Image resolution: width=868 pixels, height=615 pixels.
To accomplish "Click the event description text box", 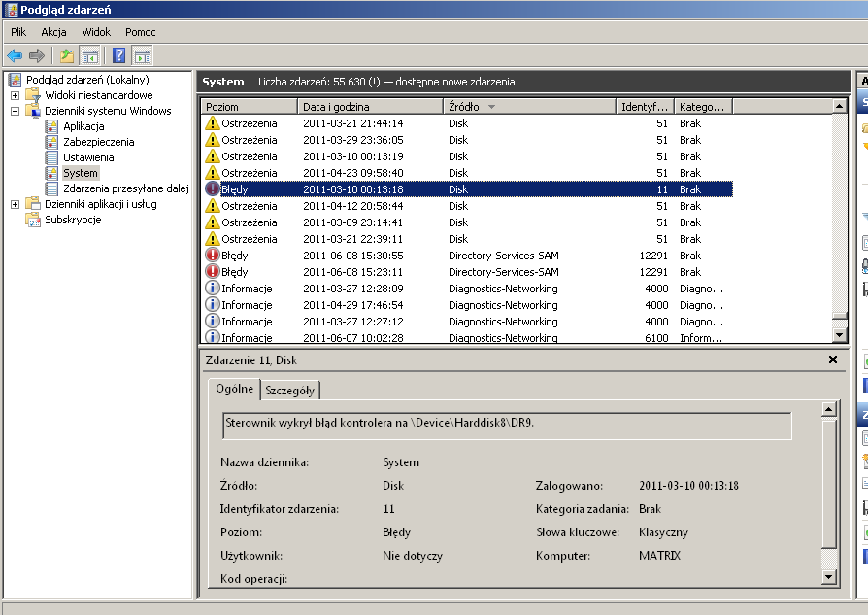I will point(507,426).
